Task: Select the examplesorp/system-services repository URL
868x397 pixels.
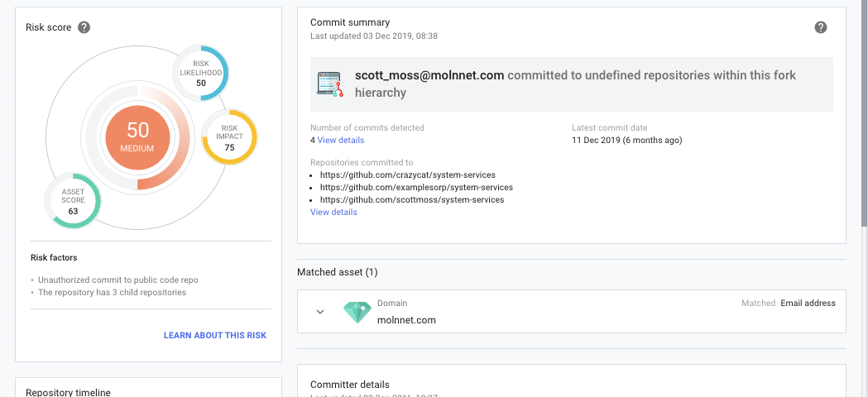Action: coord(416,187)
